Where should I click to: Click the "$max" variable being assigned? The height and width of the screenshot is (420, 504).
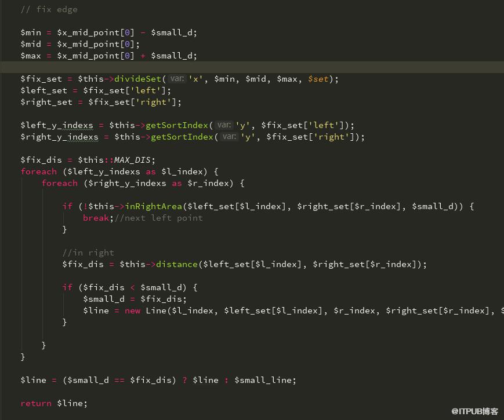pos(31,56)
